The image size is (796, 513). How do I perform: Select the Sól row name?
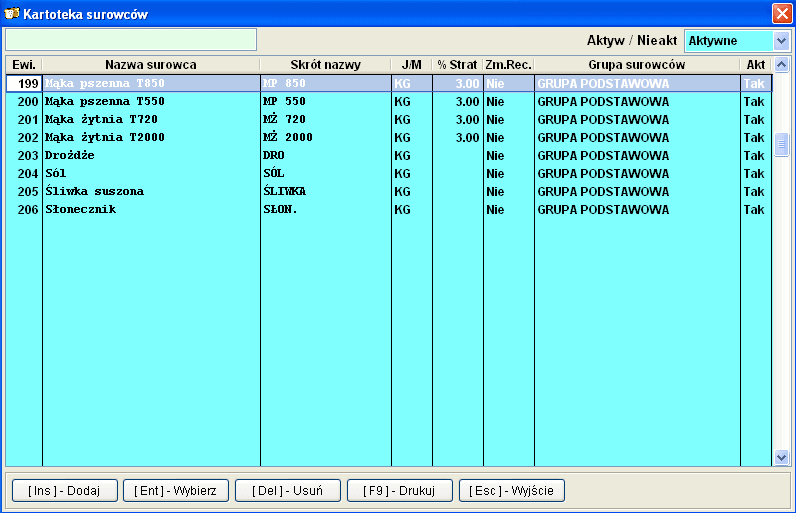tap(56, 174)
